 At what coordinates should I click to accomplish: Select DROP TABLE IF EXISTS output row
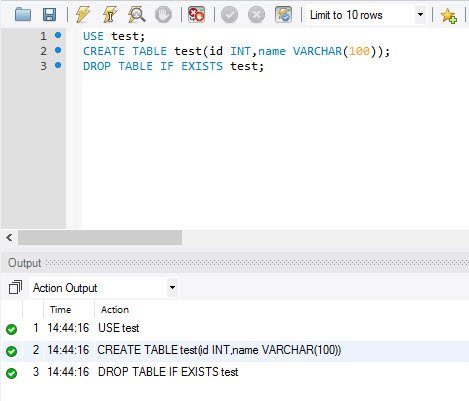[x=234, y=372]
